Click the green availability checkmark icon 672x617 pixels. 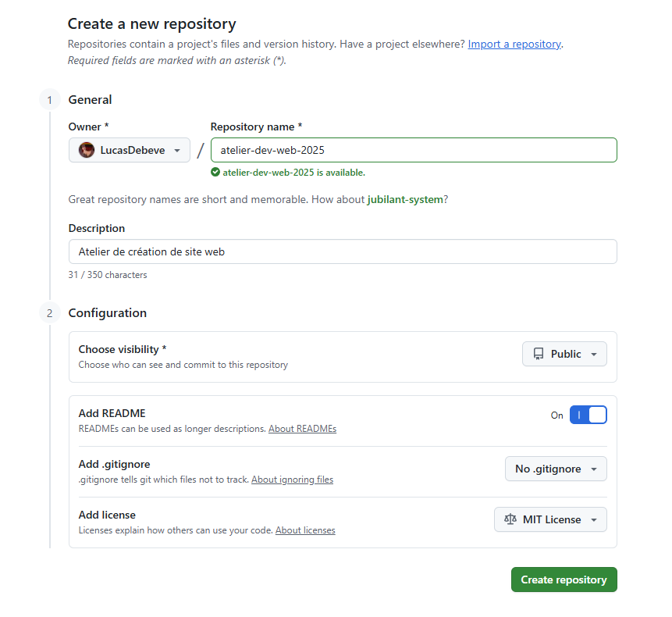click(x=215, y=172)
